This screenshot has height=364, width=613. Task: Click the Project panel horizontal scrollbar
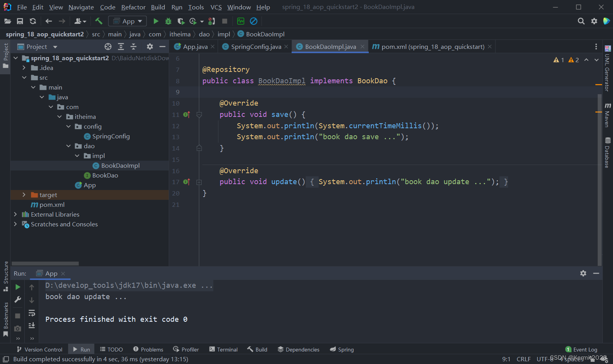(x=45, y=264)
